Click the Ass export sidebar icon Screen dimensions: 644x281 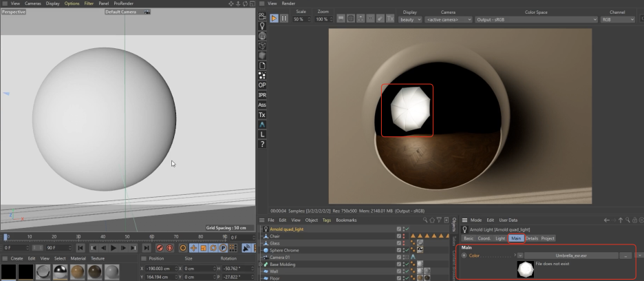pyautogui.click(x=262, y=105)
